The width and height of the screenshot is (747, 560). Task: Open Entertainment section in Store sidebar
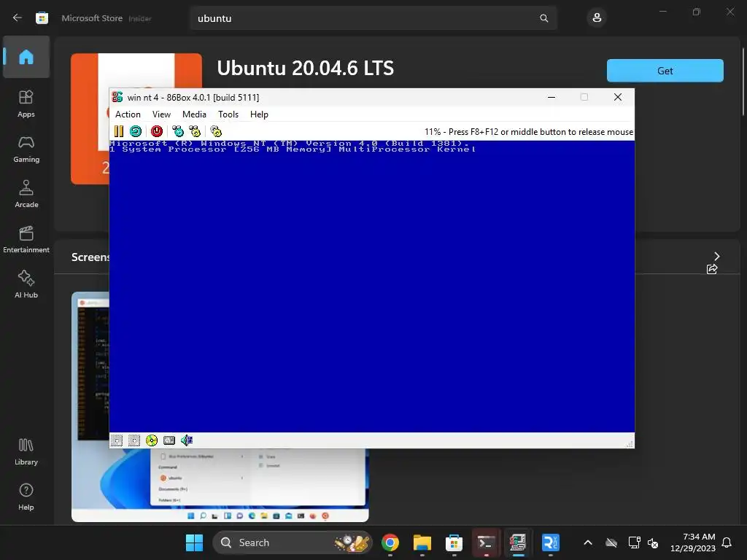(x=26, y=239)
